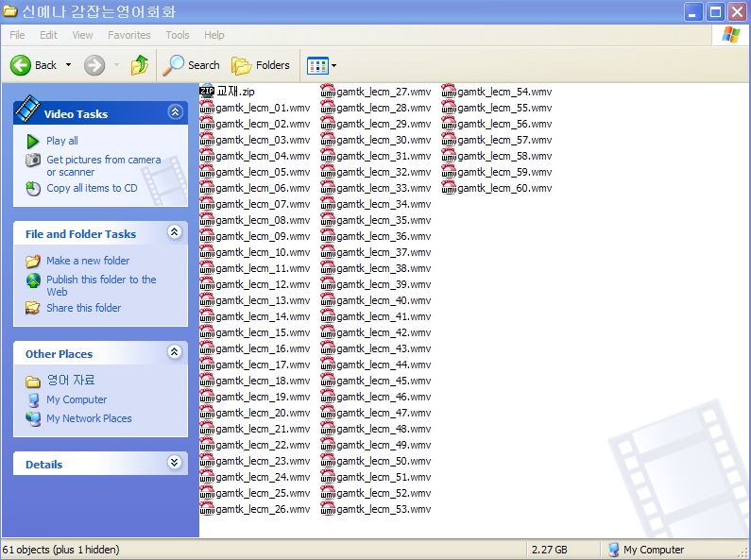The height and width of the screenshot is (560, 751).
Task: Open the Favorites menu
Action: coord(128,35)
